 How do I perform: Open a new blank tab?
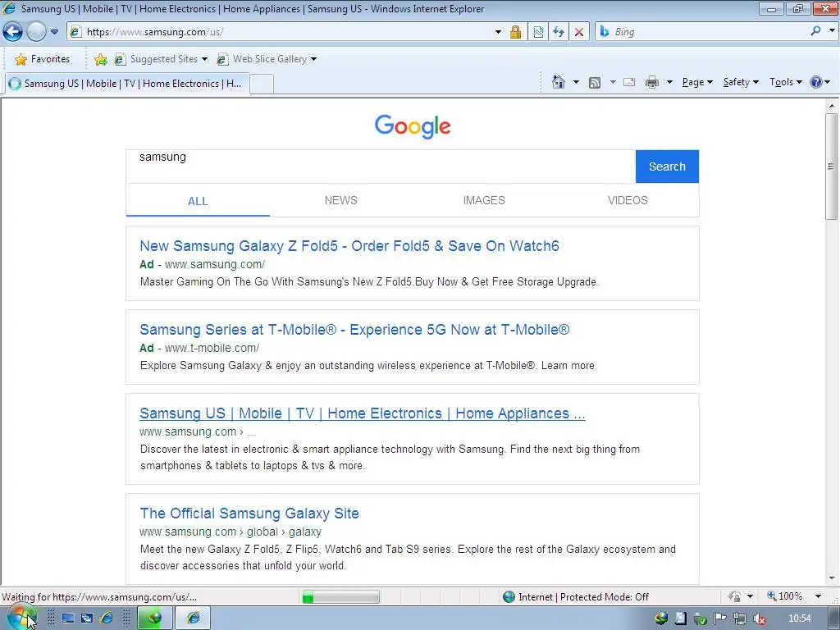(262, 84)
